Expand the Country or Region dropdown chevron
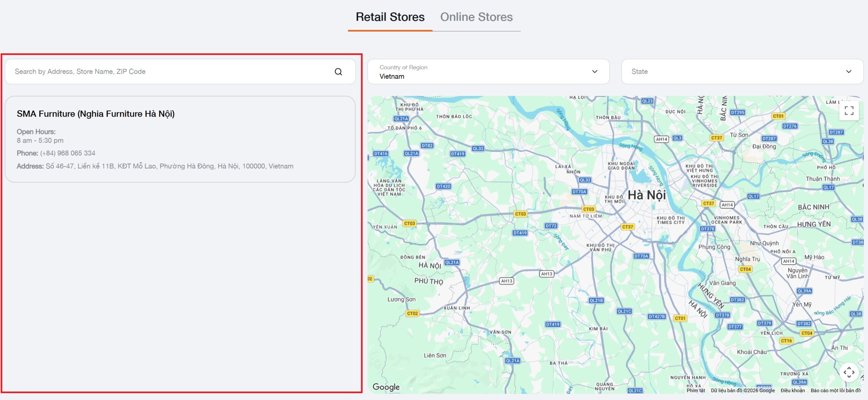The image size is (868, 400). tap(594, 72)
